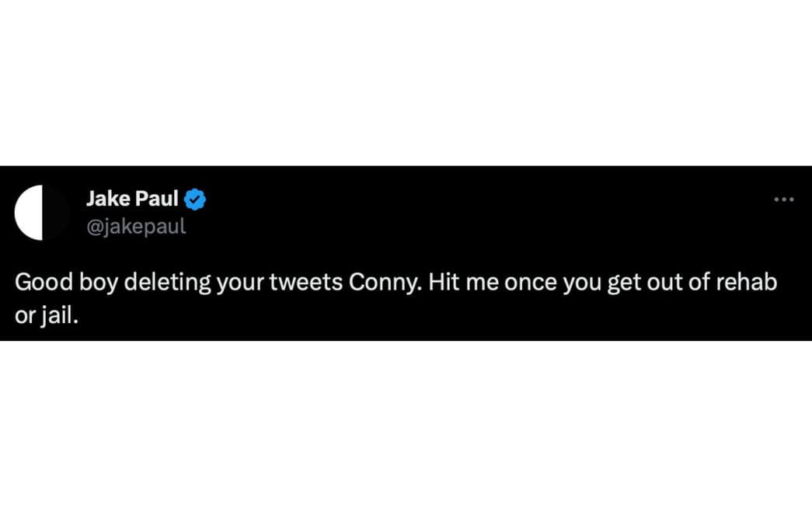812x507 pixels.
Task: Click the verification mark after the display name
Action: point(194,199)
